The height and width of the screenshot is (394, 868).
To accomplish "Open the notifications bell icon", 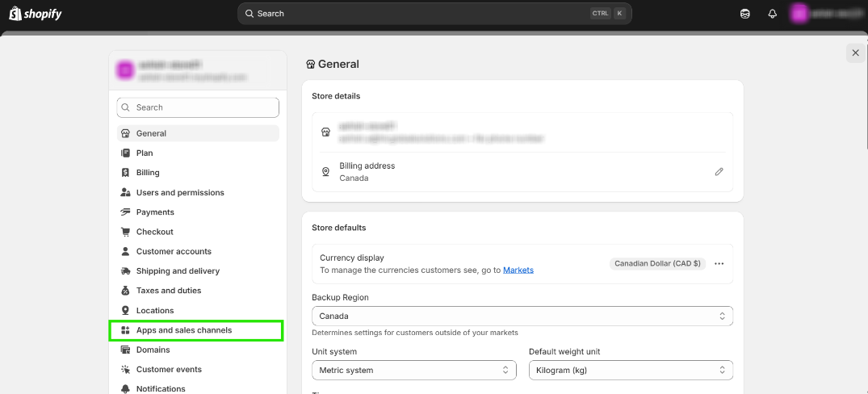I will click(772, 14).
